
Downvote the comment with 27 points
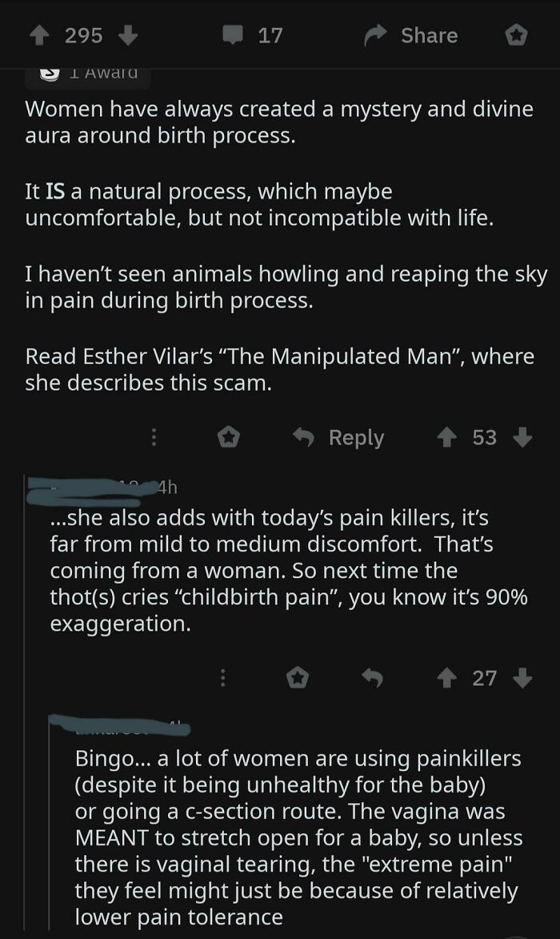[x=522, y=678]
